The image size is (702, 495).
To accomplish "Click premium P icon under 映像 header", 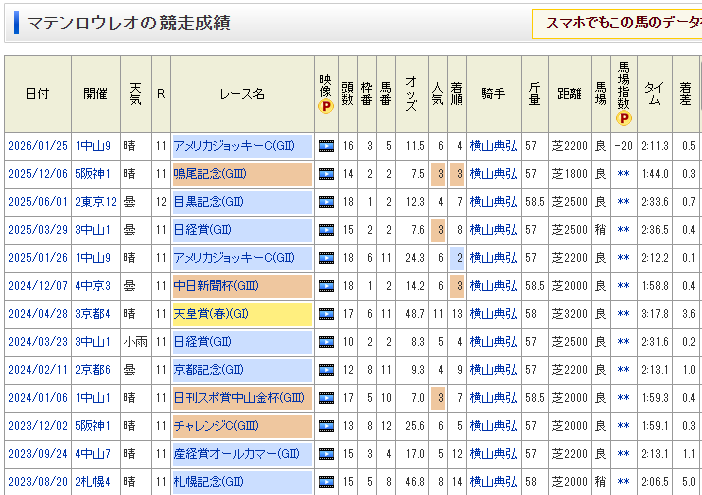I will 325,106.
